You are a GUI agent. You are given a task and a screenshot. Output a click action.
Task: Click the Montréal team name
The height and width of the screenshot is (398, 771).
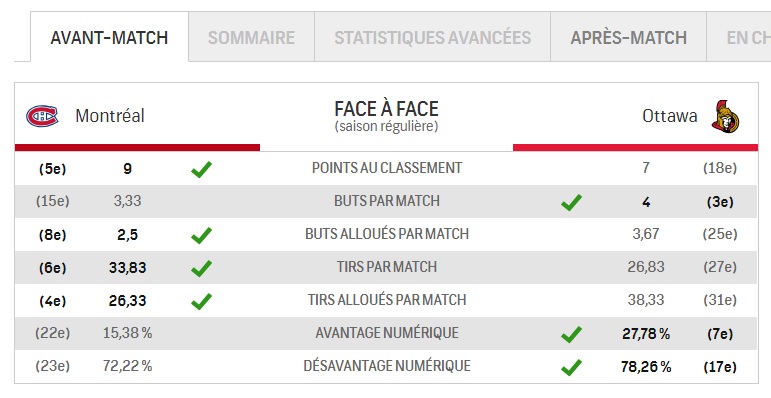(110, 116)
